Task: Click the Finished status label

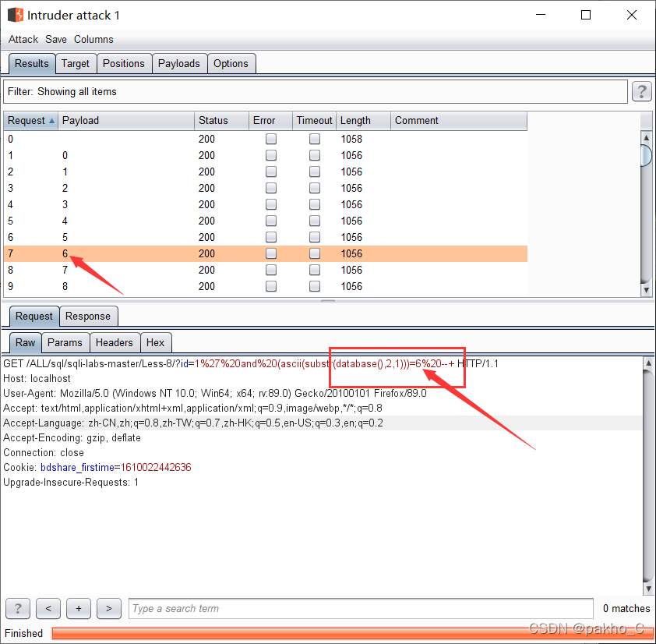Action: pos(24,633)
